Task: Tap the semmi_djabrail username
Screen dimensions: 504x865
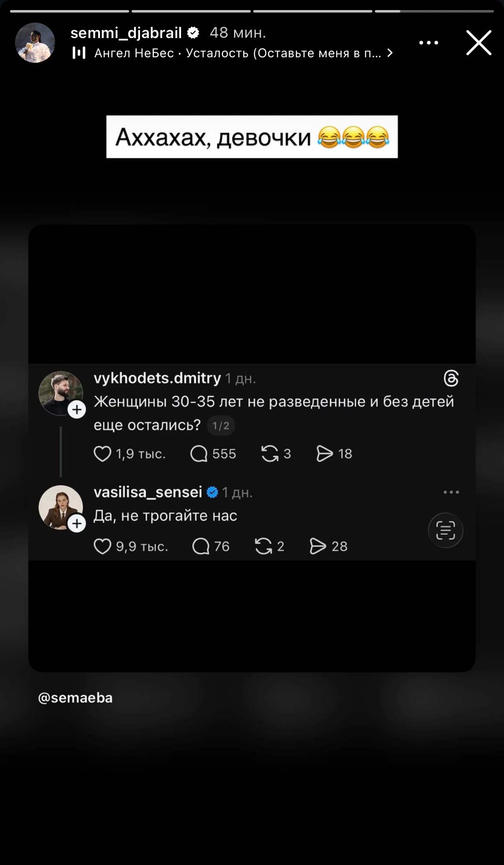Action: click(126, 33)
